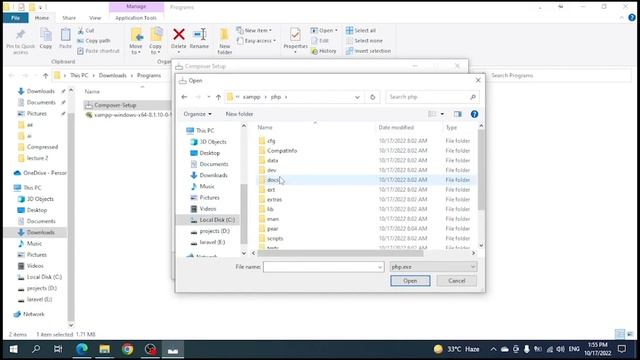Open the ribbon Open dropdown
Image resolution: width=640 pixels, height=360 pixels.
[324, 31]
